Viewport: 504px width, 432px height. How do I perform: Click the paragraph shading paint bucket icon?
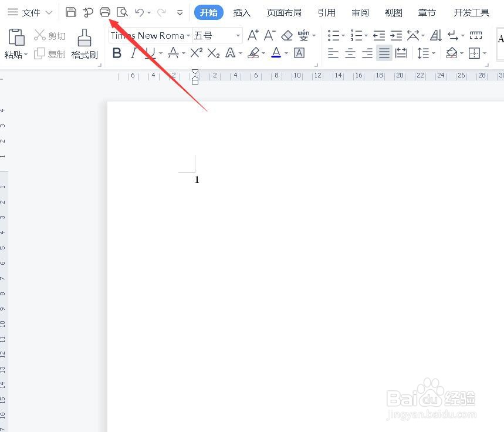tap(452, 53)
